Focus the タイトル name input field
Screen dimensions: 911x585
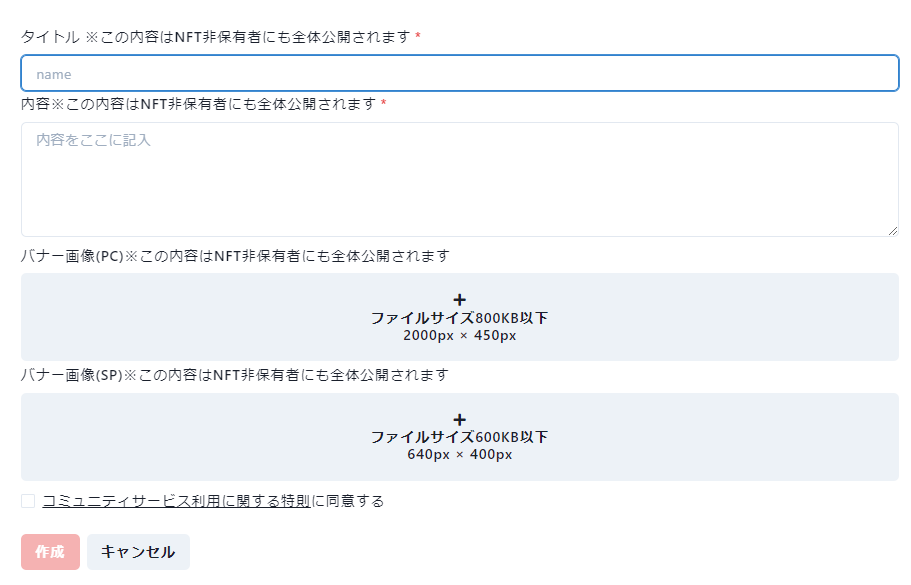460,73
